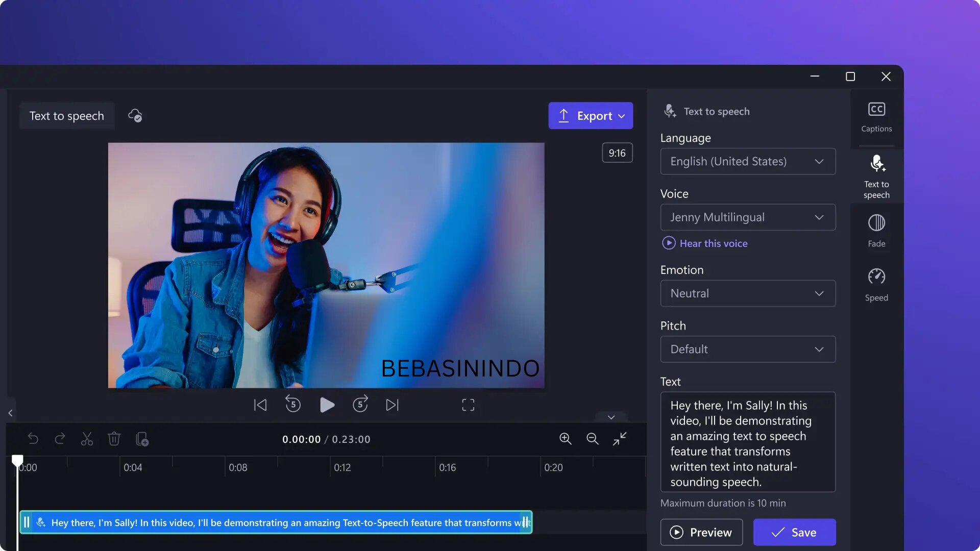Viewport: 980px width, 551px height.
Task: Click Hear this voice link
Action: pyautogui.click(x=705, y=243)
